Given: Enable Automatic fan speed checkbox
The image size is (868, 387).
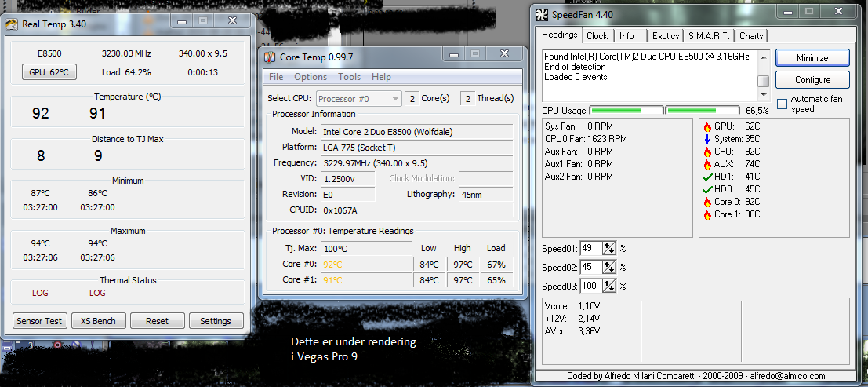Looking at the screenshot, I should tap(782, 104).
